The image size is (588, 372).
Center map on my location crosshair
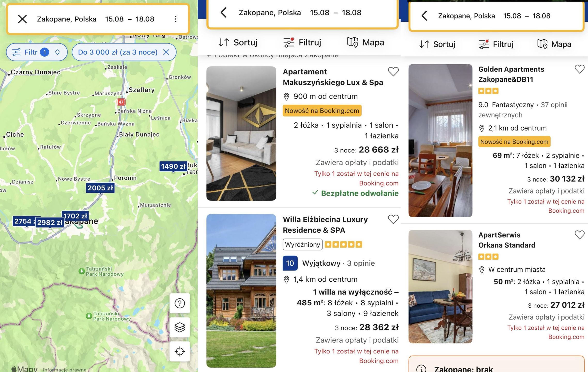point(180,351)
